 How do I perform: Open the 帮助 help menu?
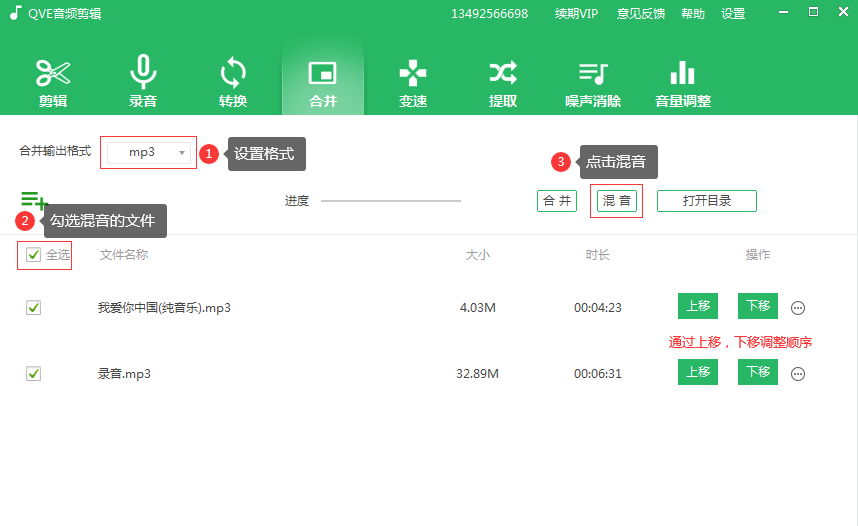pyautogui.click(x=693, y=14)
